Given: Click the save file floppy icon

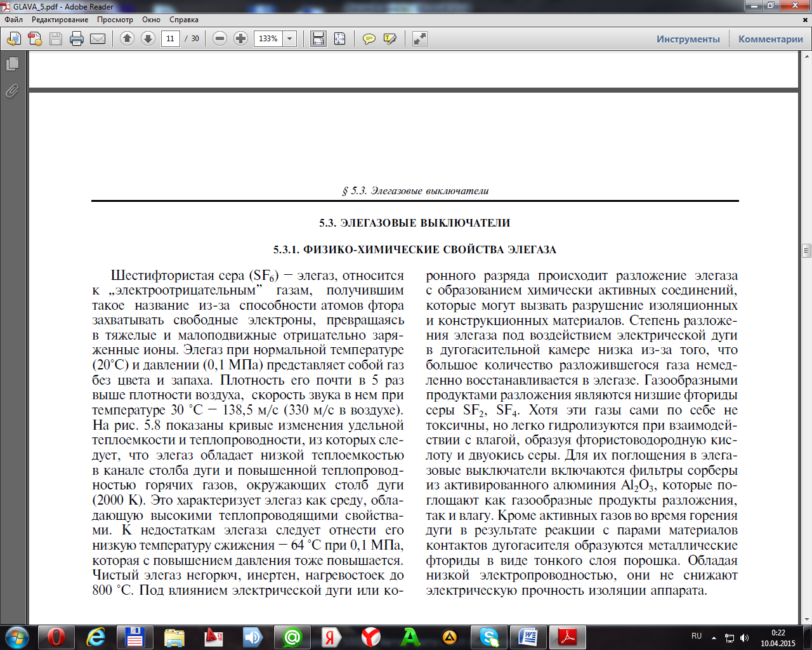Looking at the screenshot, I should pyautogui.click(x=56, y=39).
